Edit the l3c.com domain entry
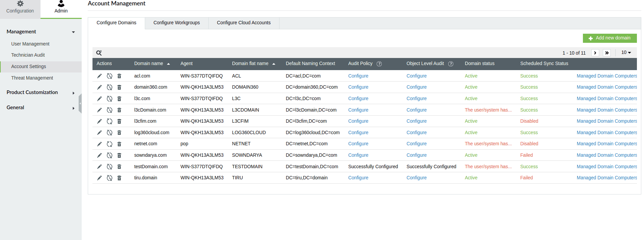This screenshot has height=240, width=644. tap(99, 99)
